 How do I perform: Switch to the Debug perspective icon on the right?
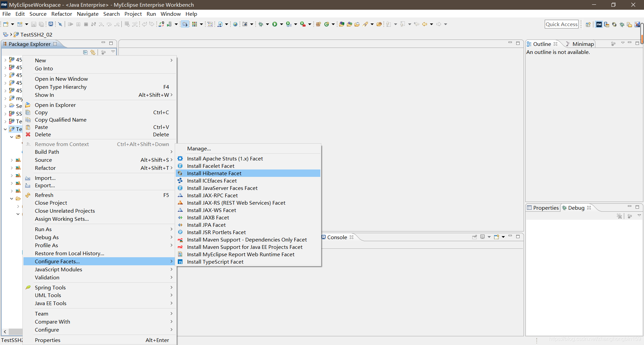coord(622,24)
